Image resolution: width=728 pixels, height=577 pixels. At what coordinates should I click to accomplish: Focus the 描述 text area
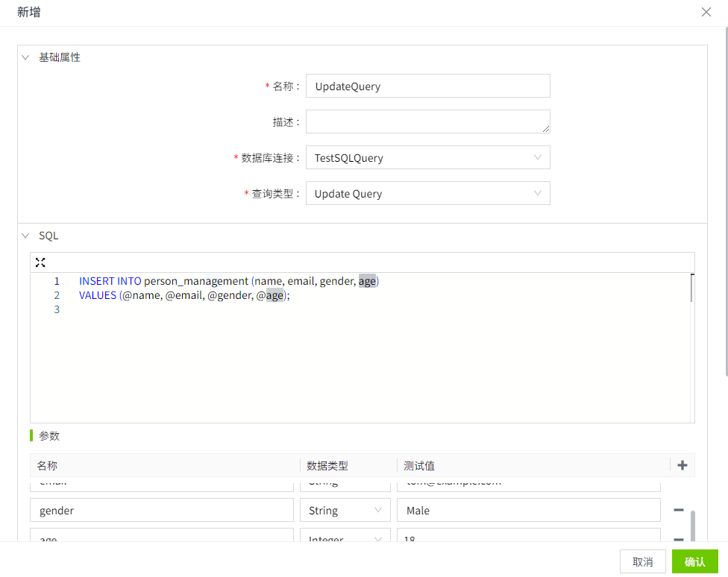[x=427, y=122]
